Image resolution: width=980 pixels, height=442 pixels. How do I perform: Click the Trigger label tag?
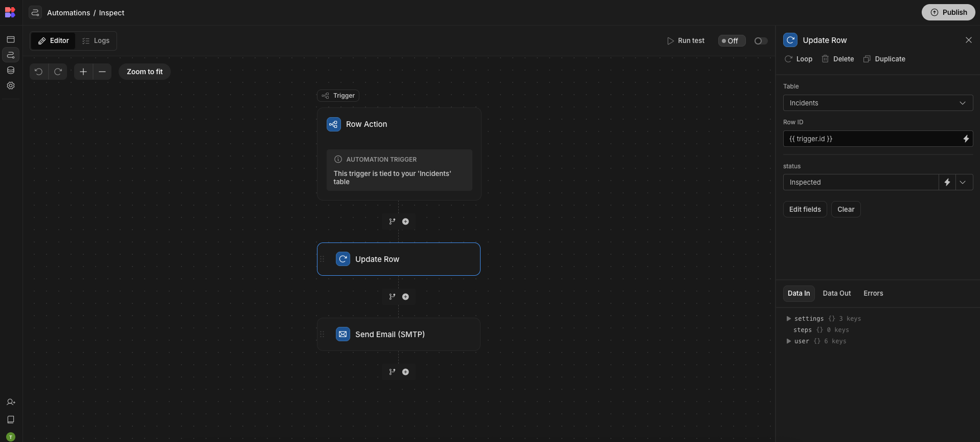[338, 96]
